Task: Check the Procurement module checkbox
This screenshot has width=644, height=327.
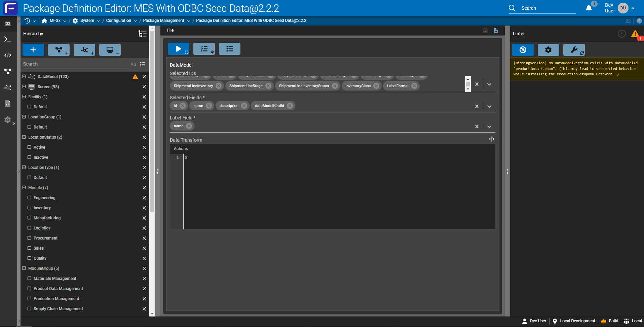Action: pos(29,238)
